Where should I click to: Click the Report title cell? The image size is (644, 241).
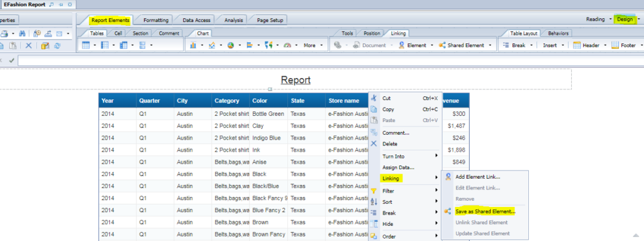click(x=296, y=80)
